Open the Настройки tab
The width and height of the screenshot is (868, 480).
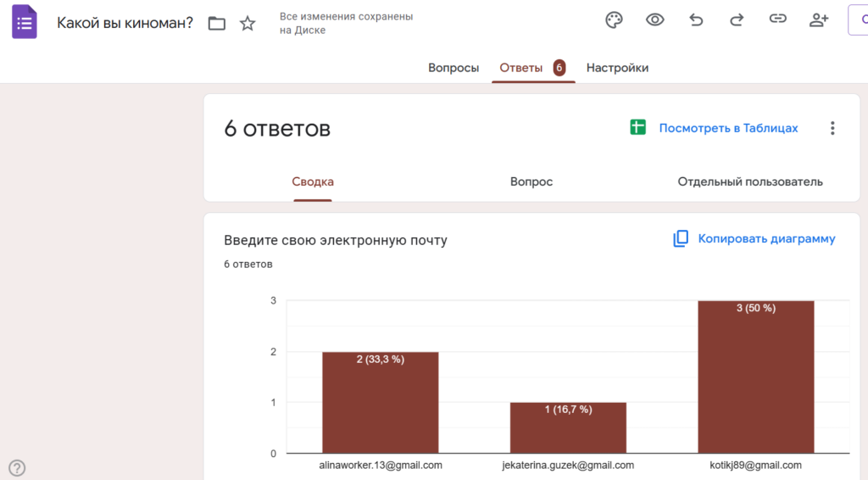pyautogui.click(x=617, y=68)
